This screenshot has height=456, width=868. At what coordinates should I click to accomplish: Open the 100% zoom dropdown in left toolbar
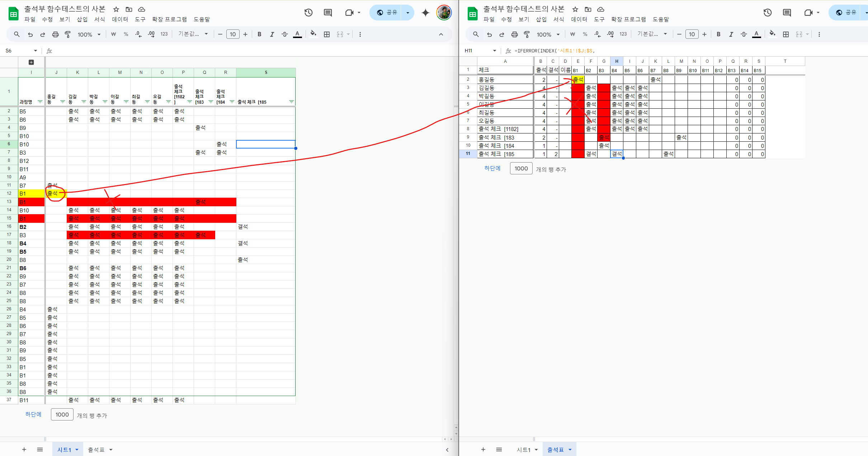[x=89, y=34]
